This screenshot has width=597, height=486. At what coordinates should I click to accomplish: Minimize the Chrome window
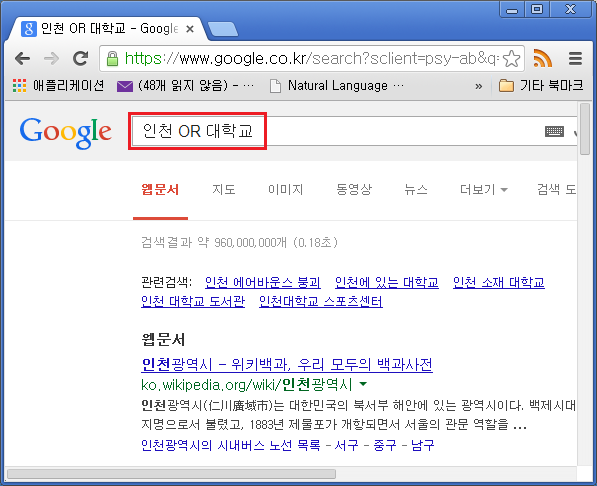[512, 10]
